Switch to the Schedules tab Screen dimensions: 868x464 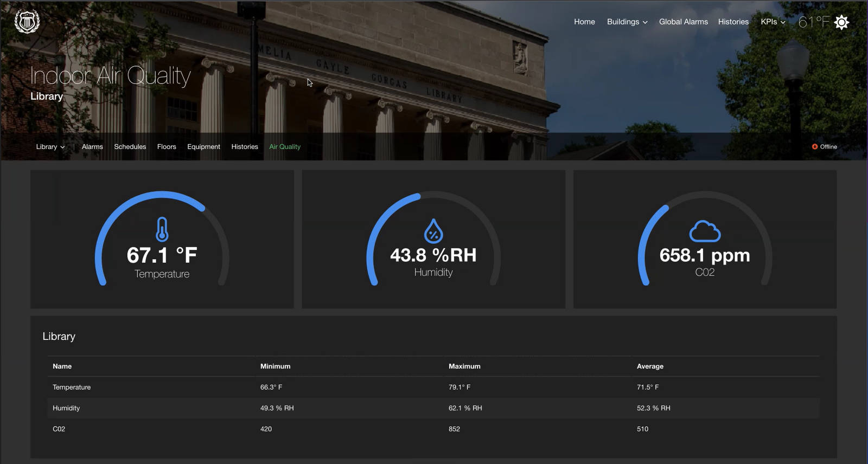pyautogui.click(x=130, y=147)
